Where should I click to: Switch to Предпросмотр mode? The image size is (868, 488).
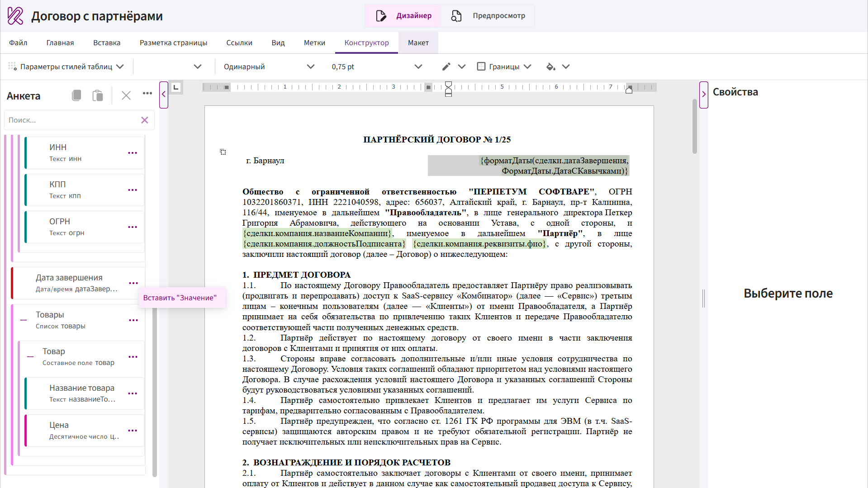(x=488, y=16)
